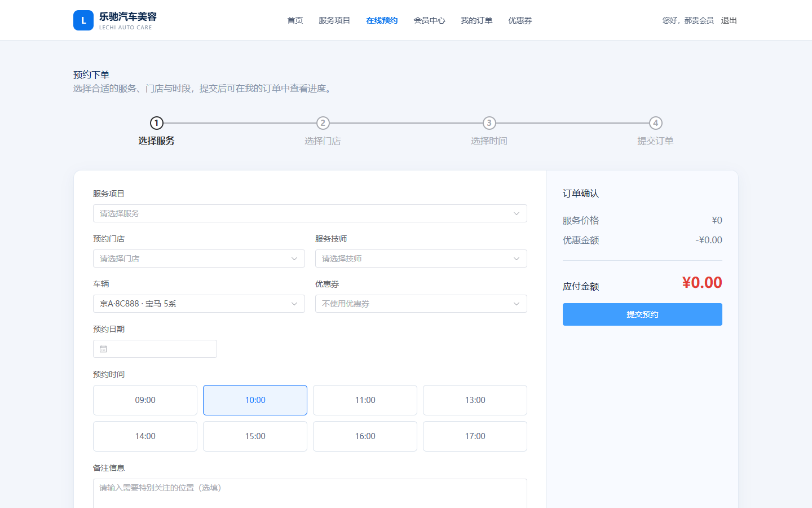This screenshot has height=508, width=812.
Task: Open the vehicle dropdown showing 京A·8C888
Action: (199, 304)
